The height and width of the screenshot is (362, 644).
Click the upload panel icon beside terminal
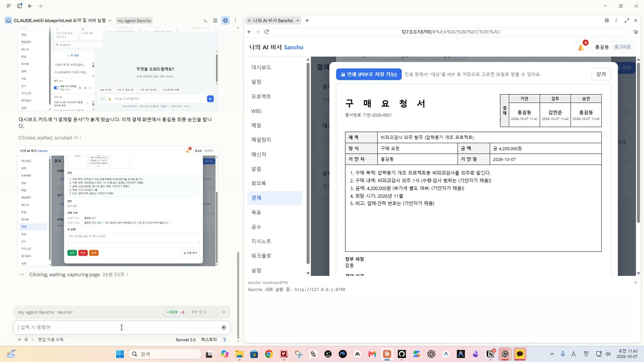215,21
